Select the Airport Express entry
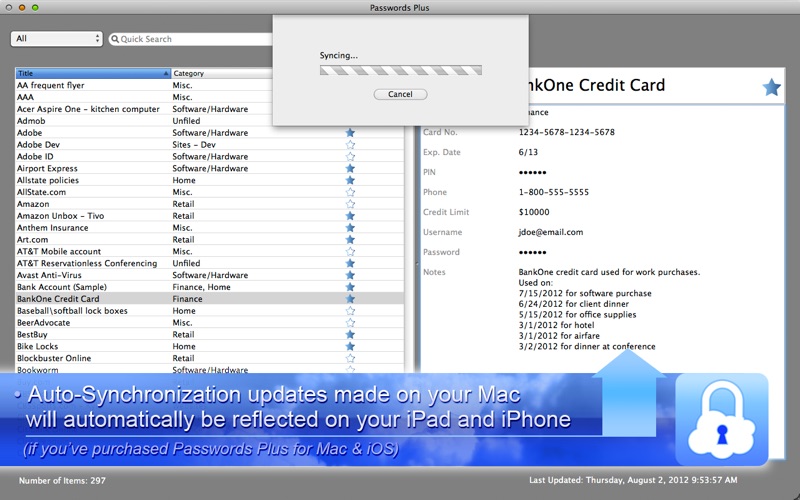Screen dimensions: 800x500 click(x=210, y=168)
